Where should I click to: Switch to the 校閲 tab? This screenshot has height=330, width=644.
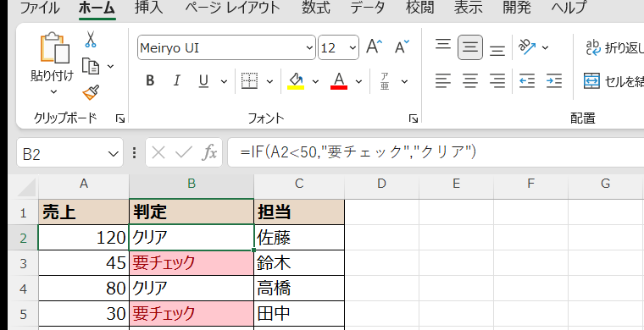pos(419,8)
